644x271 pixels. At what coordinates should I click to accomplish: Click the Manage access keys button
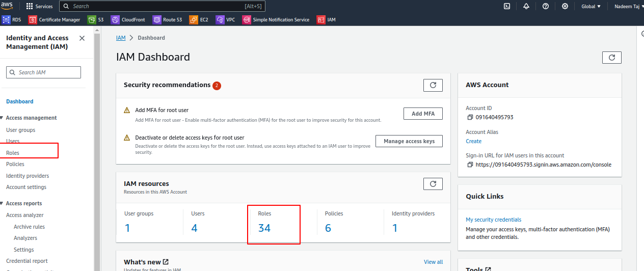coord(409,141)
